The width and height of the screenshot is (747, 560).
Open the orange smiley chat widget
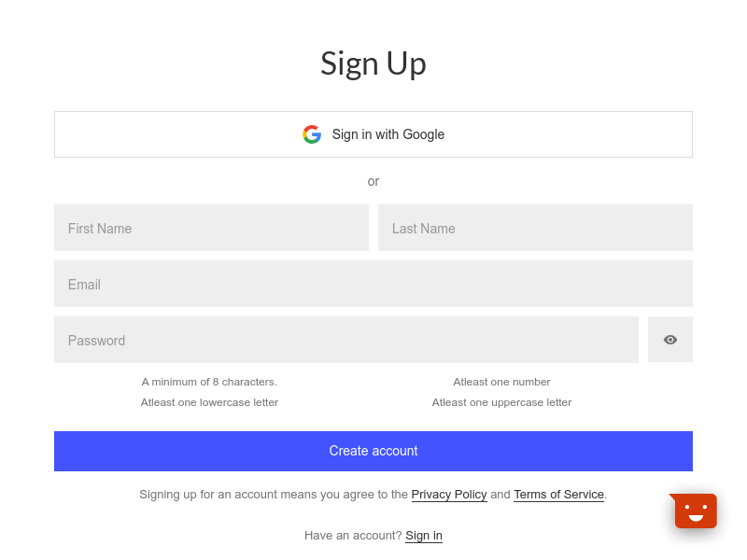click(x=695, y=511)
